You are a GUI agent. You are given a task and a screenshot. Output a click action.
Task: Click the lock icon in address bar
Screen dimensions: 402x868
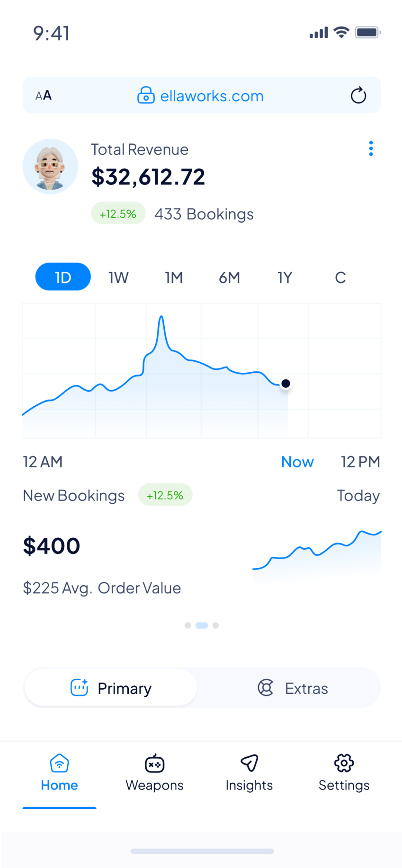[x=146, y=95]
